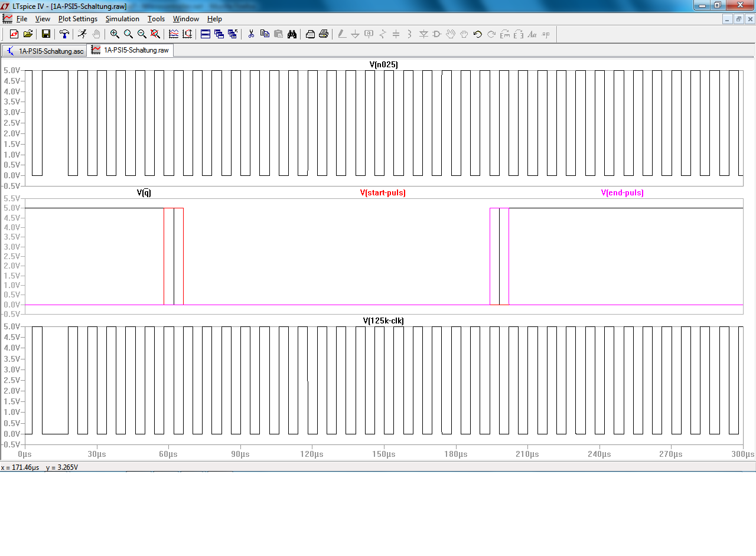Open the Simulation menu
756x556 pixels.
pyautogui.click(x=122, y=19)
